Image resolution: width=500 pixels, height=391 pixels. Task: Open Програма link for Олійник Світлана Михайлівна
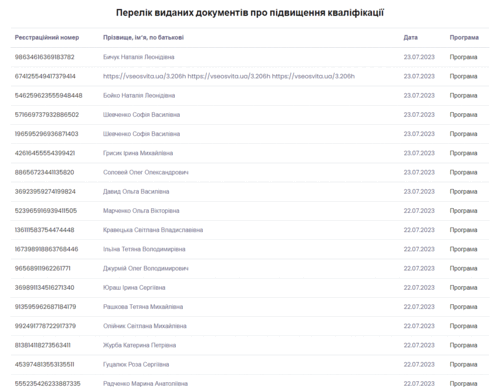coord(463,326)
